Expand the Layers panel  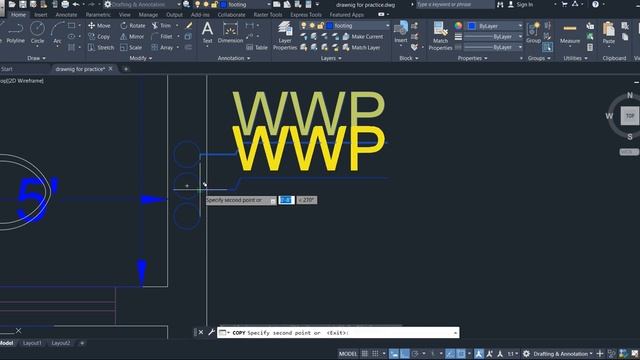click(331, 58)
